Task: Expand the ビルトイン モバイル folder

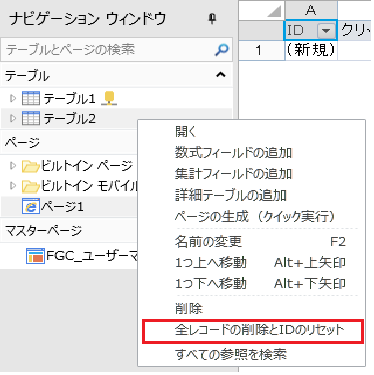Action: [x=13, y=186]
